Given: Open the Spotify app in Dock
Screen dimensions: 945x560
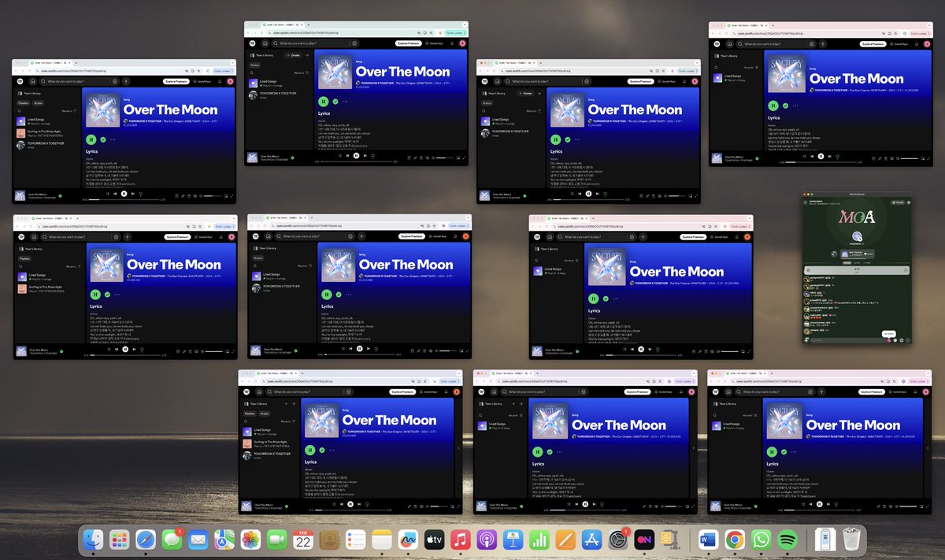Looking at the screenshot, I should pyautogui.click(x=787, y=540).
